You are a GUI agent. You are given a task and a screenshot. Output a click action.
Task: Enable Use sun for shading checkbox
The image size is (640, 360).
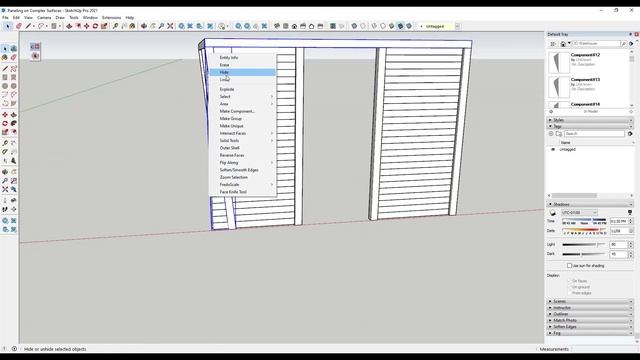tap(569, 266)
